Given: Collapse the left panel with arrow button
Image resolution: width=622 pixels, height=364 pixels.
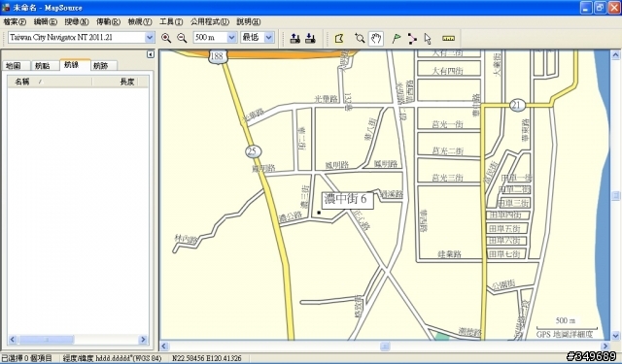Looking at the screenshot, I should (x=151, y=54).
